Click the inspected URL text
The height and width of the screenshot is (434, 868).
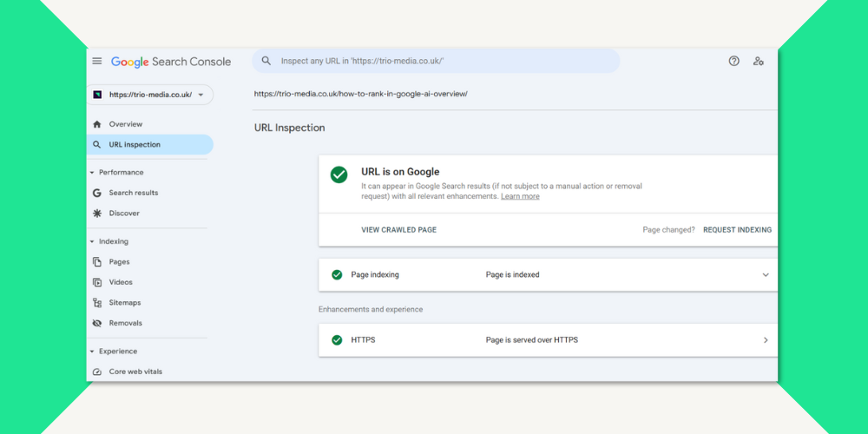tap(361, 94)
